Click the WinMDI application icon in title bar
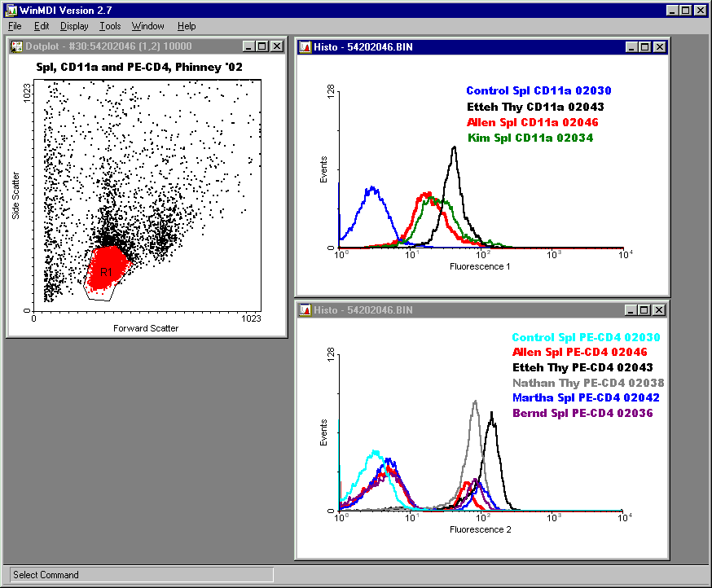 [x=10, y=10]
